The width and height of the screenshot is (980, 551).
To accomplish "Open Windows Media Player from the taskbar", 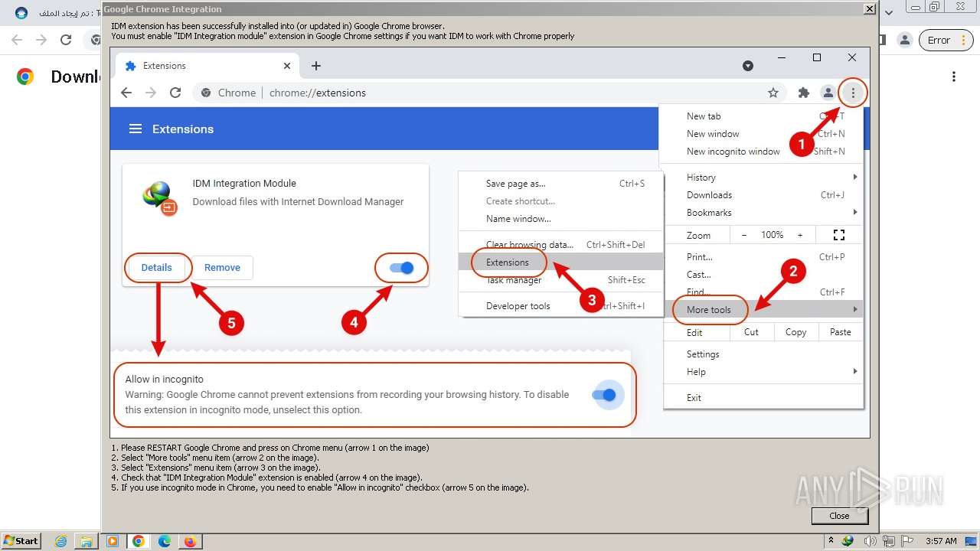I will point(113,541).
